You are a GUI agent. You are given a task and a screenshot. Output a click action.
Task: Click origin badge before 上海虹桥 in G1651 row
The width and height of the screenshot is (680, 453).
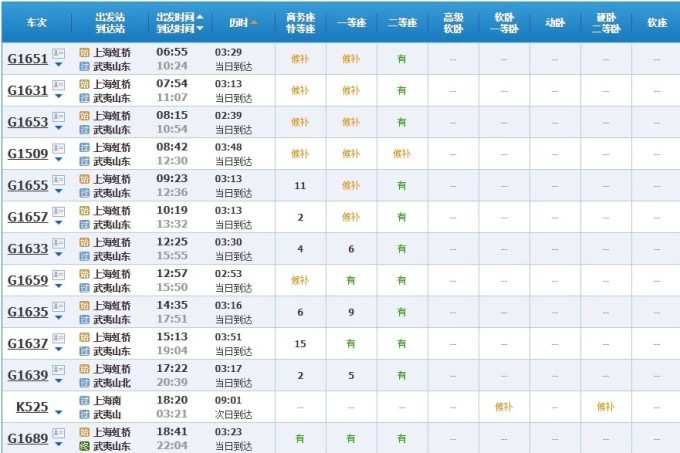pos(85,53)
